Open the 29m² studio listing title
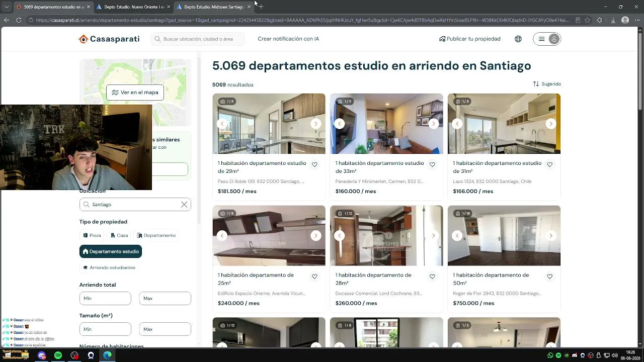 click(x=262, y=167)
